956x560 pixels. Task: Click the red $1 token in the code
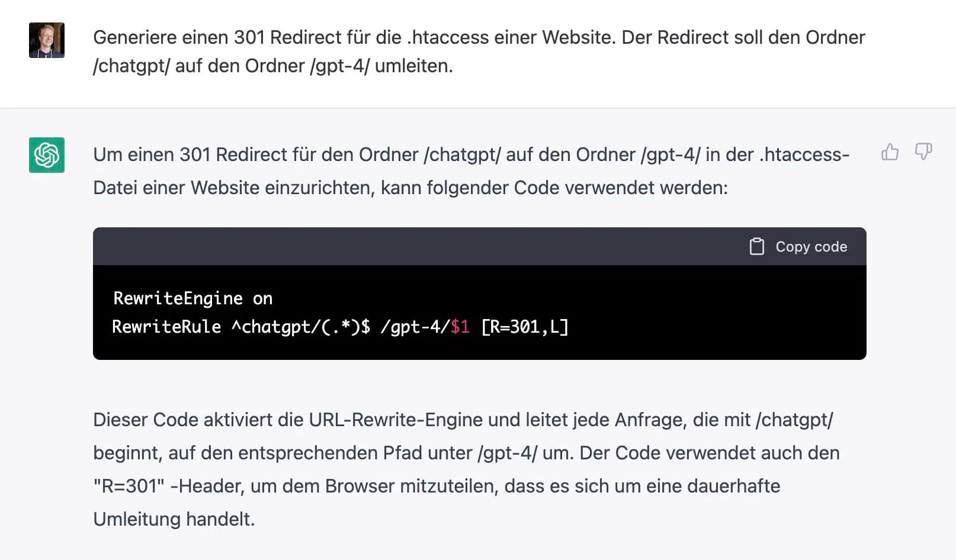click(460, 326)
